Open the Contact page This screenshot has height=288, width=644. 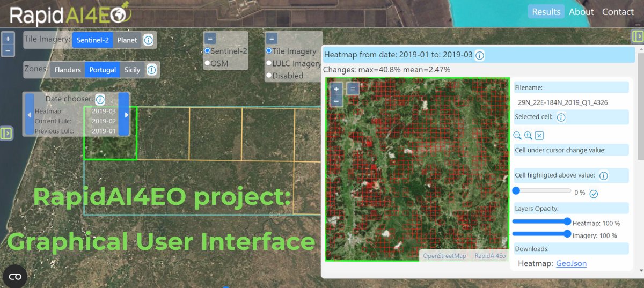click(x=618, y=12)
